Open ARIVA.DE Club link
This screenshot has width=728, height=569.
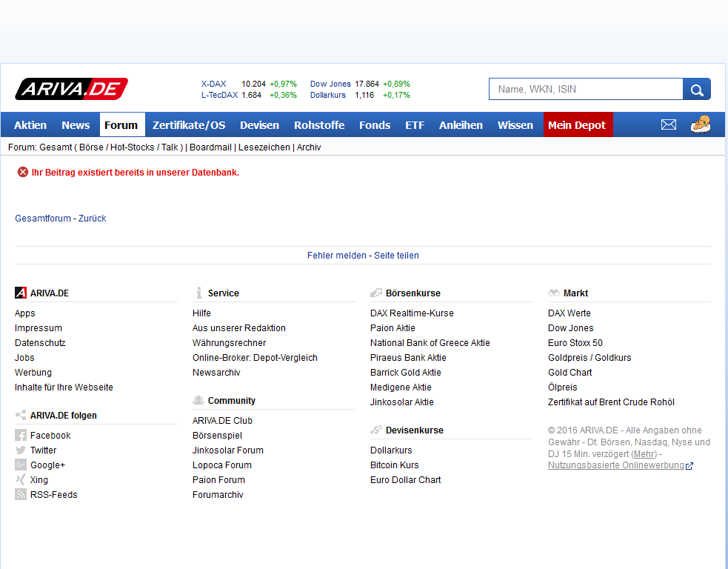tap(222, 421)
